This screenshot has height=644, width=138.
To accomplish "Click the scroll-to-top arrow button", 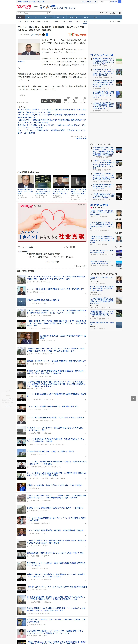I will click(133, 398).
